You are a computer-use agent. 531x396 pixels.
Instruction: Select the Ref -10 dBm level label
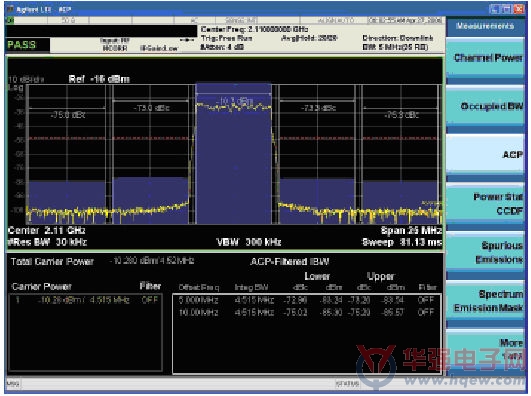(x=99, y=79)
